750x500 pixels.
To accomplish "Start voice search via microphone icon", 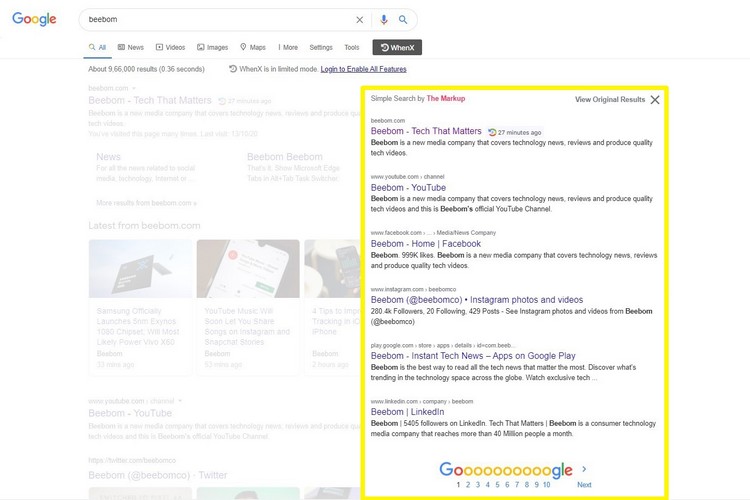I will pyautogui.click(x=384, y=19).
